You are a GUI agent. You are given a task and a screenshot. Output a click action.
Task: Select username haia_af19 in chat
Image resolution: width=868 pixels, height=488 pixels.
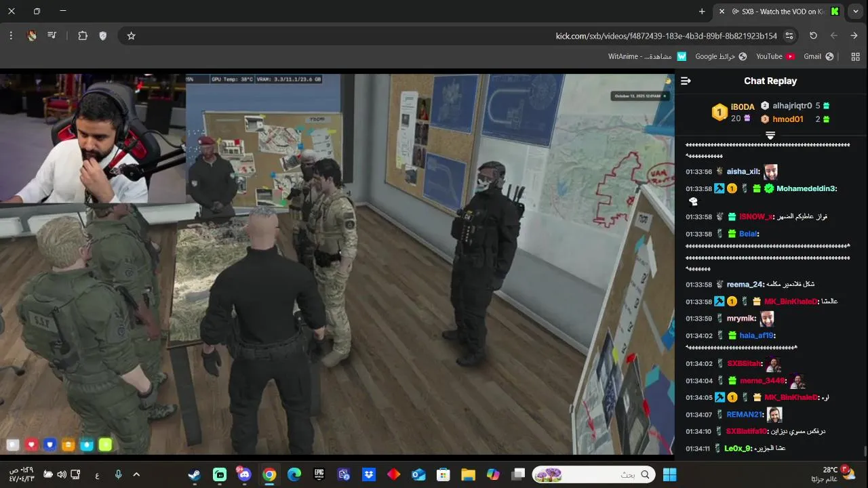tap(757, 335)
